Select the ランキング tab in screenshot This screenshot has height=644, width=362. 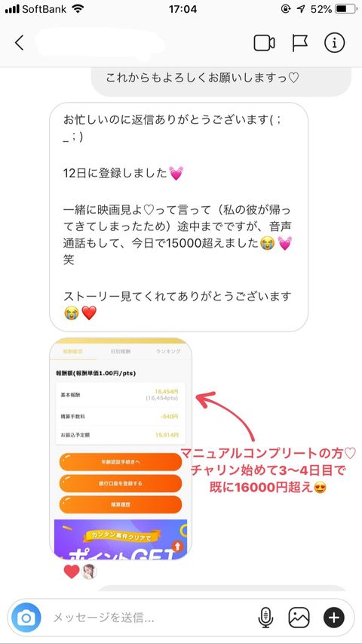point(168,352)
